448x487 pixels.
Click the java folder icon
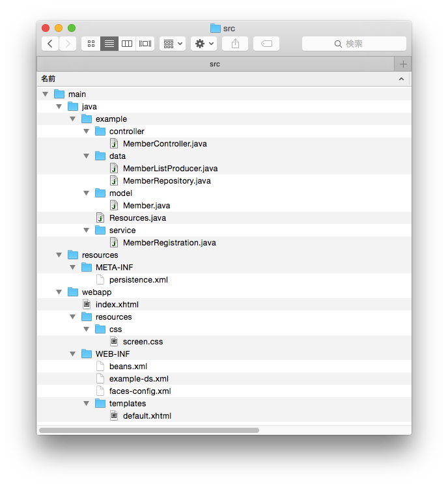tap(73, 106)
